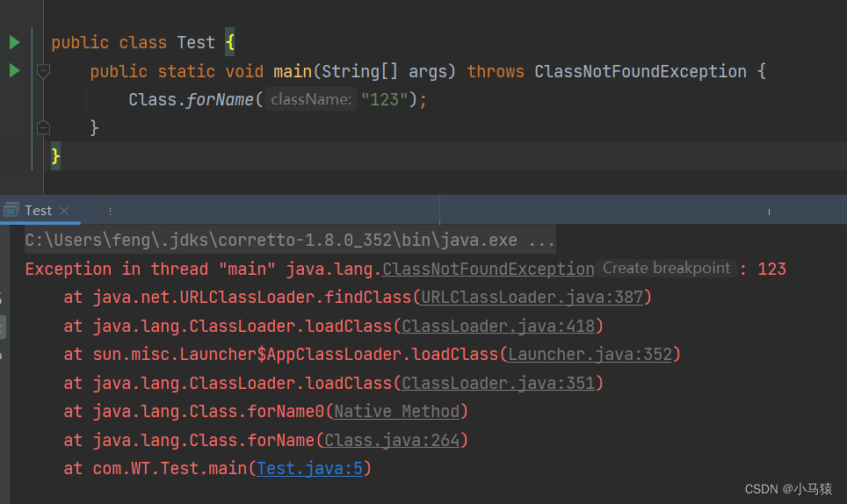This screenshot has width=847, height=504.
Task: Click Native Method stack link
Action: point(397,412)
